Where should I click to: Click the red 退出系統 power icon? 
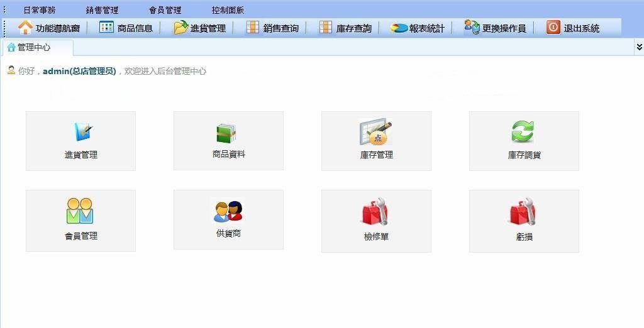pos(553,28)
